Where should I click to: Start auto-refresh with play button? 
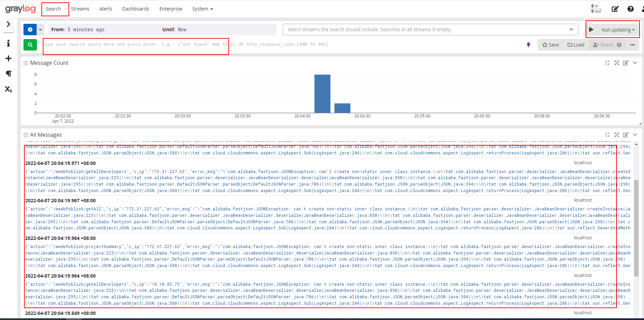[591, 30]
